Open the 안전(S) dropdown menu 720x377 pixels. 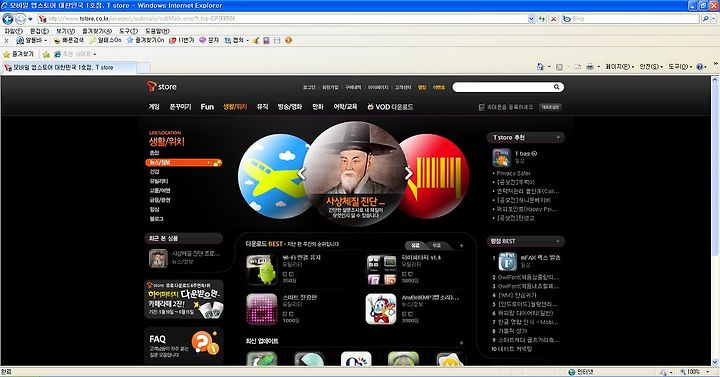click(x=651, y=67)
